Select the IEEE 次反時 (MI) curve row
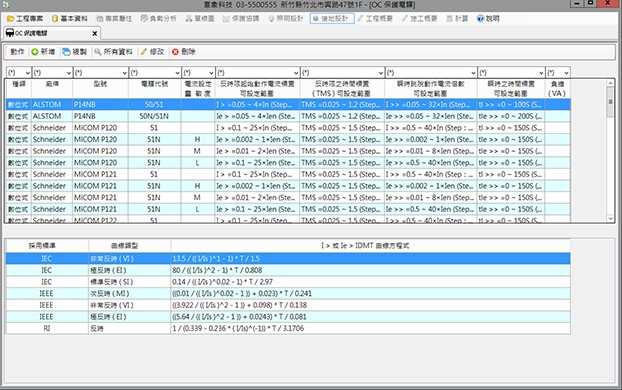The width and height of the screenshot is (622, 390). coord(288,294)
